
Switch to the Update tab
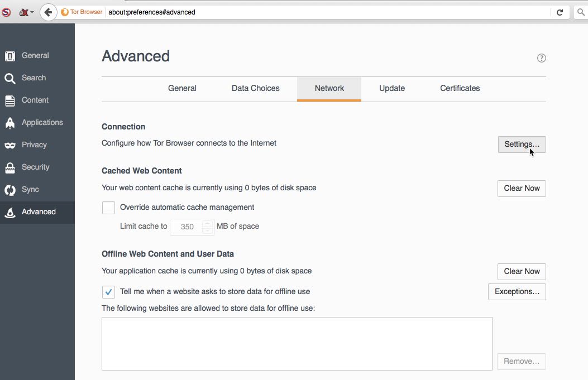coord(392,88)
